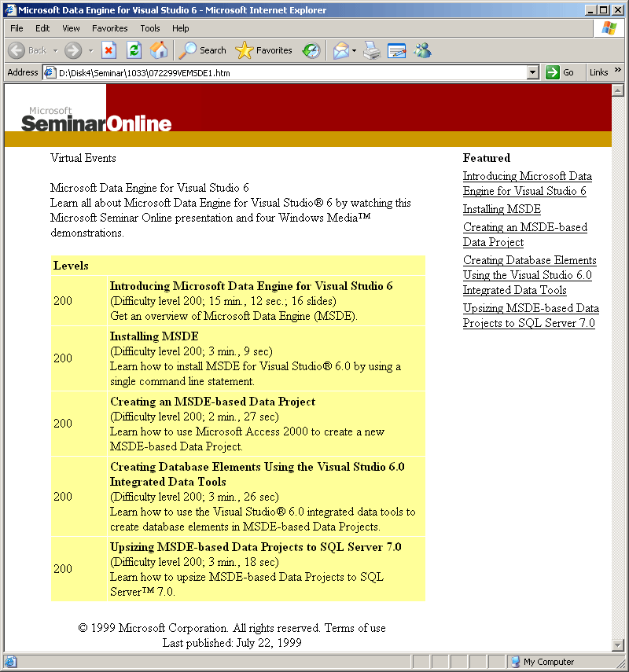Image resolution: width=629 pixels, height=672 pixels.
Task: Click 'Upsizing MSDE-based Data Projects' table title
Action: pos(256,547)
